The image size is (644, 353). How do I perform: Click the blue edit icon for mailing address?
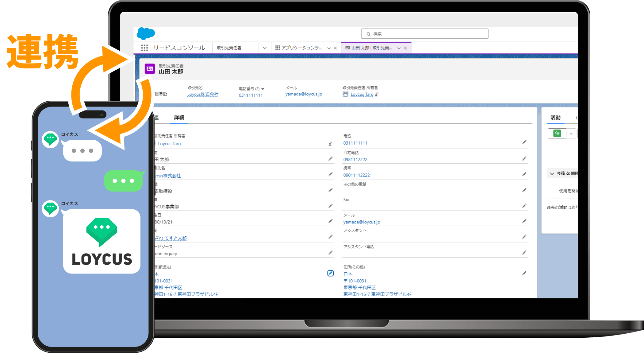[331, 273]
